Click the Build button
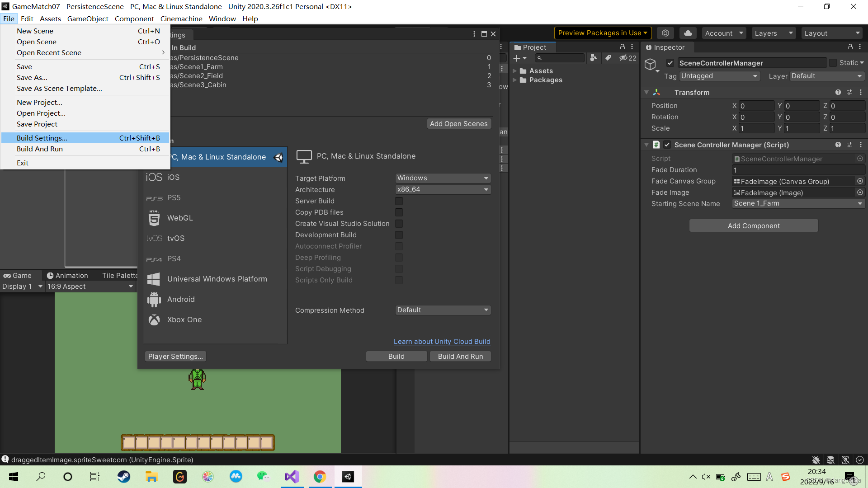This screenshot has height=488, width=868. [396, 357]
